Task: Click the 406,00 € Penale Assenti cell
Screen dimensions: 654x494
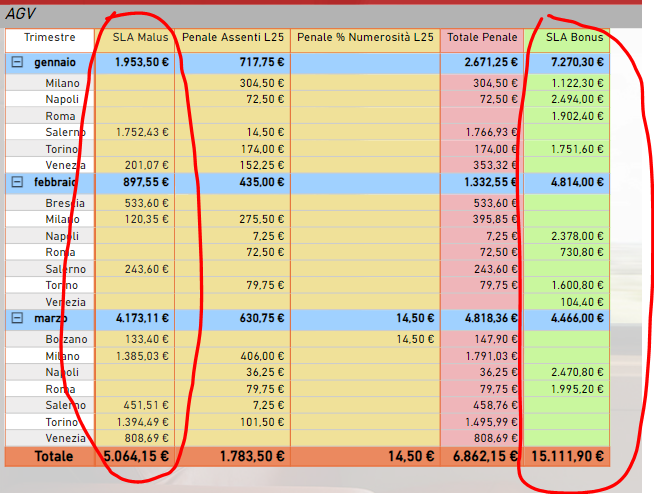Action: (262, 356)
